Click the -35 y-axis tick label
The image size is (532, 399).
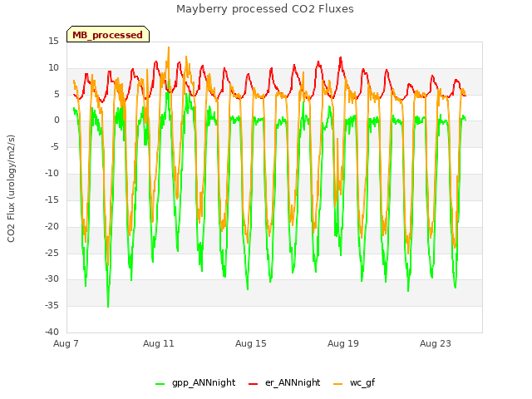pyautogui.click(x=52, y=306)
